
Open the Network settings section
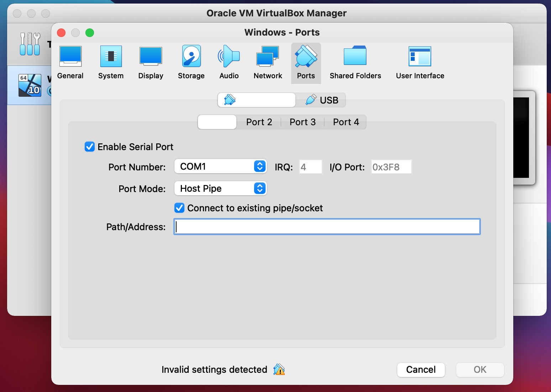tap(268, 63)
